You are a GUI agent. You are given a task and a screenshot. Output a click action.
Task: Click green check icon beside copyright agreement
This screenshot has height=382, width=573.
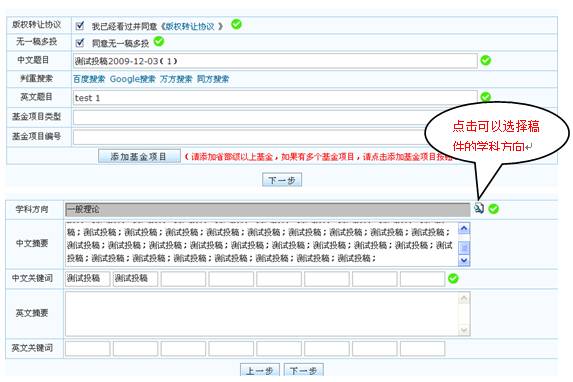(236, 24)
